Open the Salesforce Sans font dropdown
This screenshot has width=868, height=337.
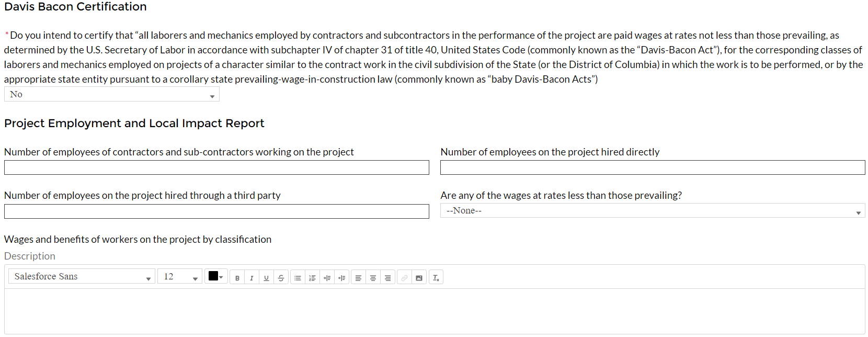(82, 277)
